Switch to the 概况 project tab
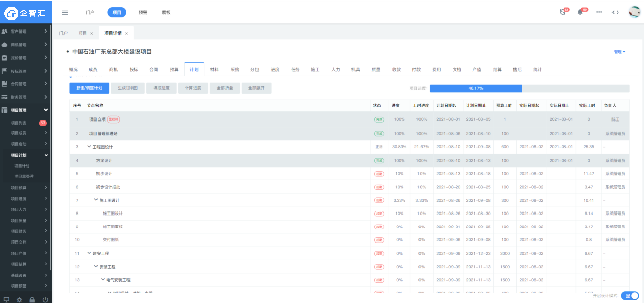Screen dimensions: 644x303 click(74, 70)
